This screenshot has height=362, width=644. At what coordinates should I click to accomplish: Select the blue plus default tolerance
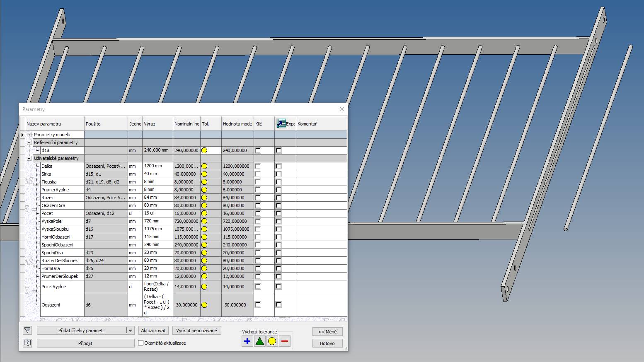click(247, 341)
